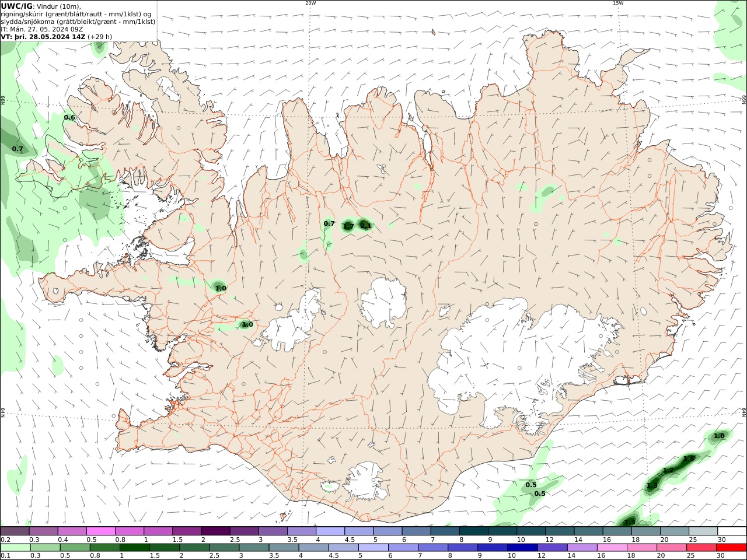
Task: Select the 1.2 value in southeast rain band
Action: [669, 470]
